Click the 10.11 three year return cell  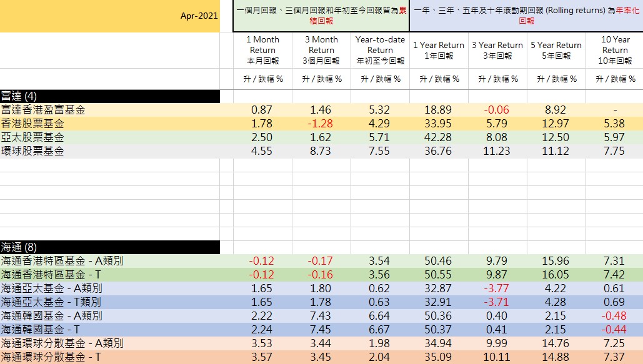[x=497, y=357]
